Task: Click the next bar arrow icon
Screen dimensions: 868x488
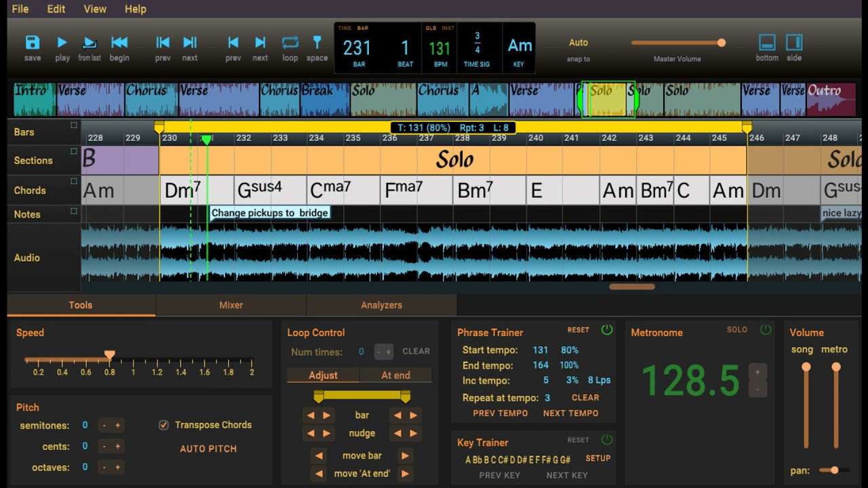Action: pos(260,43)
